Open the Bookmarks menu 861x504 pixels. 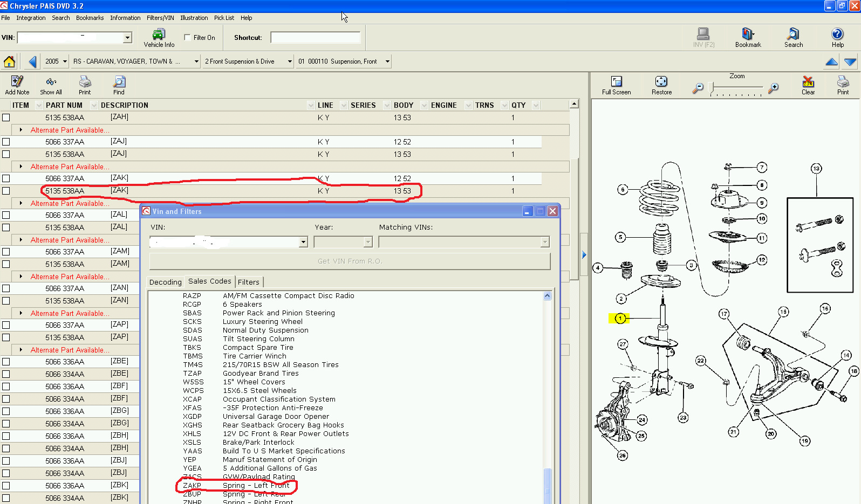pos(90,18)
